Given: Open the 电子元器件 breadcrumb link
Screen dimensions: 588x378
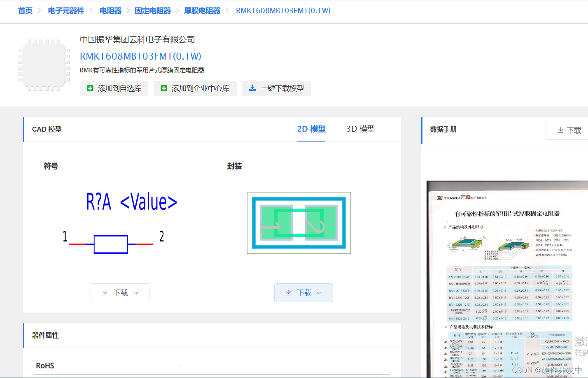Looking at the screenshot, I should 66,11.
